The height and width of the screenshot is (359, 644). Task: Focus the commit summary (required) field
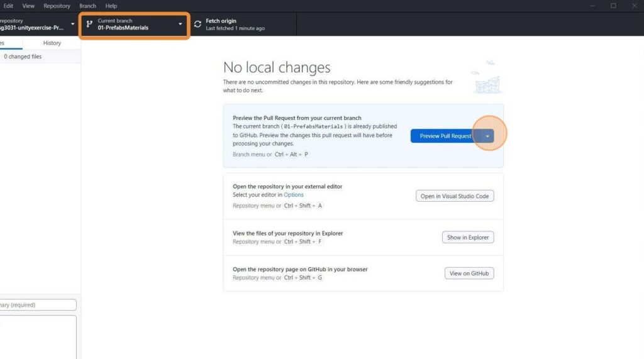37,305
